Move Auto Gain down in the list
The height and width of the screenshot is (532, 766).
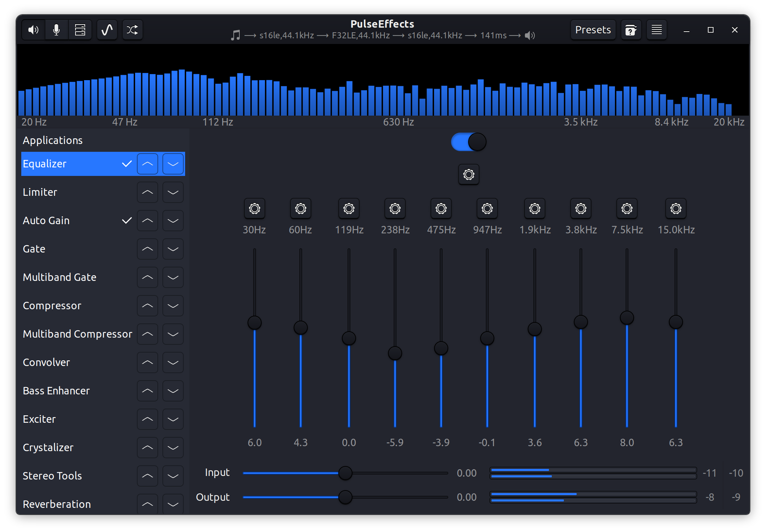tap(173, 221)
